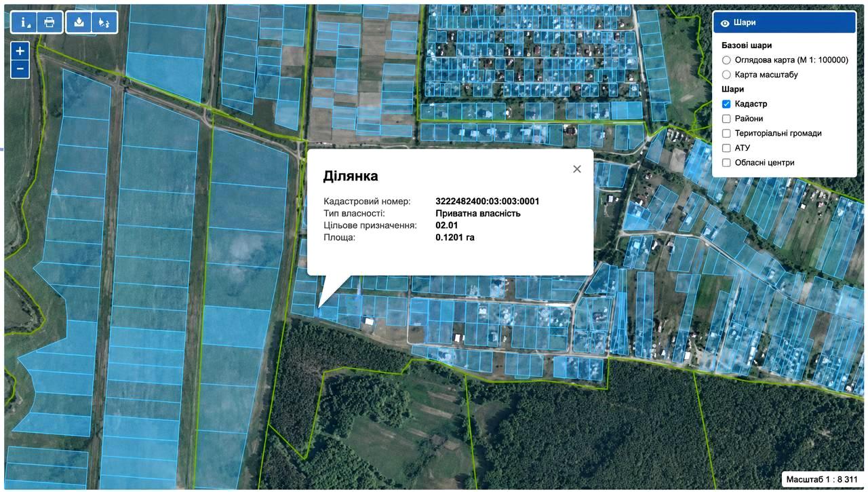868x492 pixels.
Task: Uncheck the Кадастр layer
Action: 727,104
